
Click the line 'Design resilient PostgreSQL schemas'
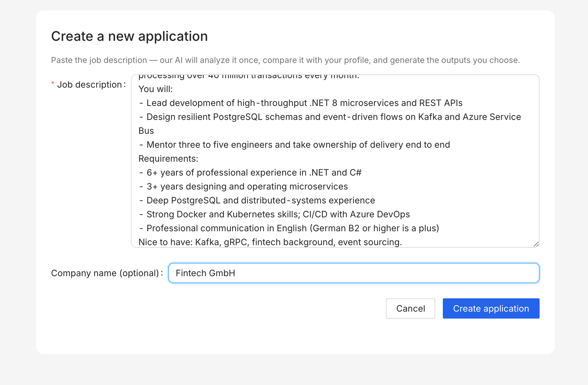pyautogui.click(x=330, y=117)
